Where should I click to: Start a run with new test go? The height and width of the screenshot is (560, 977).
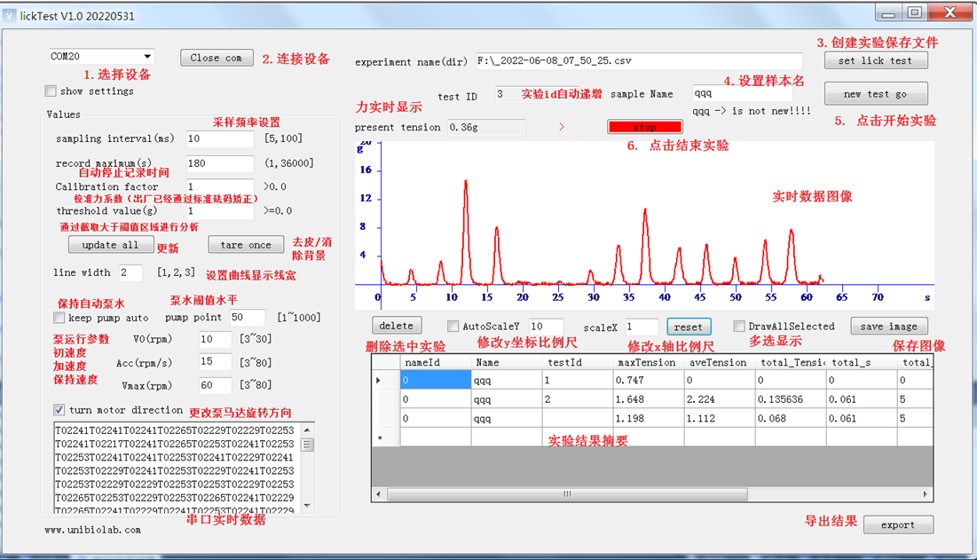click(x=876, y=94)
